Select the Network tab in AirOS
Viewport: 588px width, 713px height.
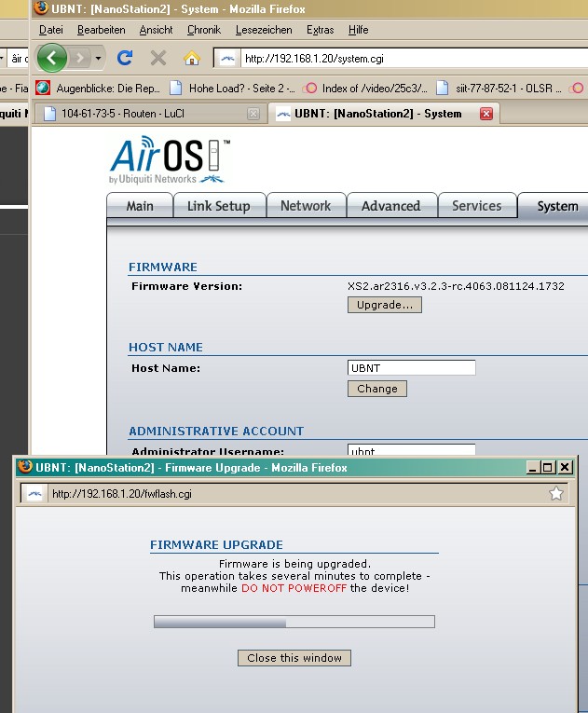pos(306,206)
